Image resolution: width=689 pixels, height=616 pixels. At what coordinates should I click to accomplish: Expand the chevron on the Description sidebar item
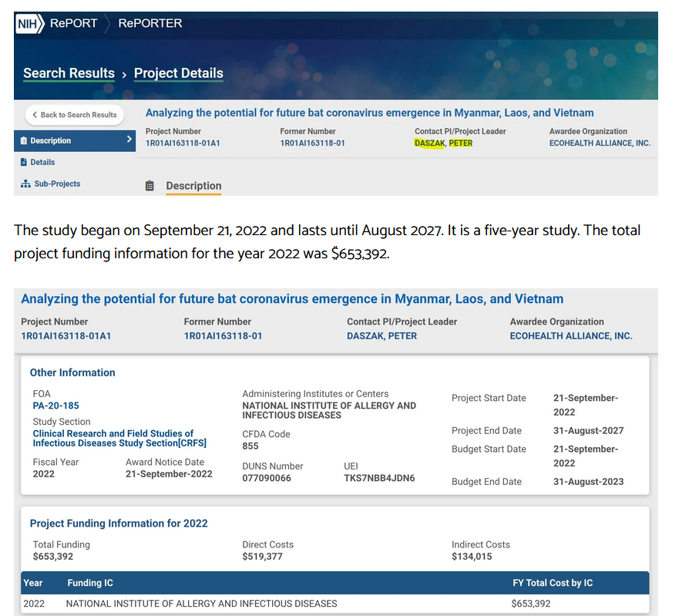click(129, 140)
